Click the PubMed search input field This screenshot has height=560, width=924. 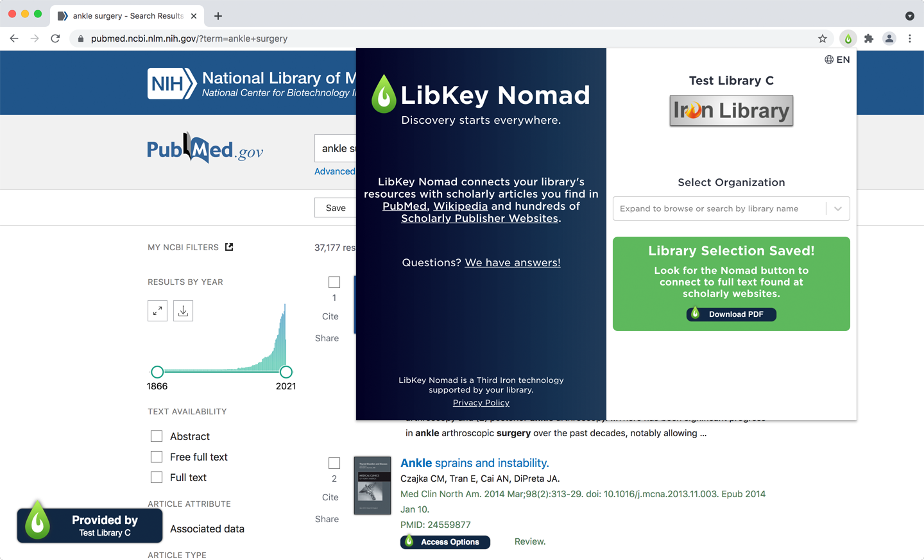point(336,149)
